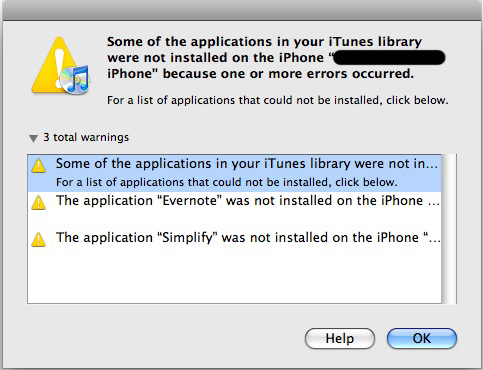Screen dimensions: 483x370
Task: Click the highlighted row's "click below" subtitle
Action: pos(227,182)
